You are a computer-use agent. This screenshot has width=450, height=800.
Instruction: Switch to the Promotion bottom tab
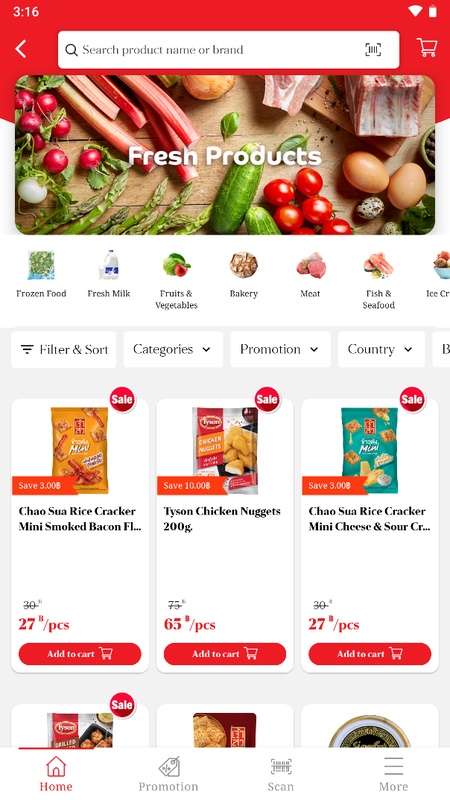click(168, 774)
